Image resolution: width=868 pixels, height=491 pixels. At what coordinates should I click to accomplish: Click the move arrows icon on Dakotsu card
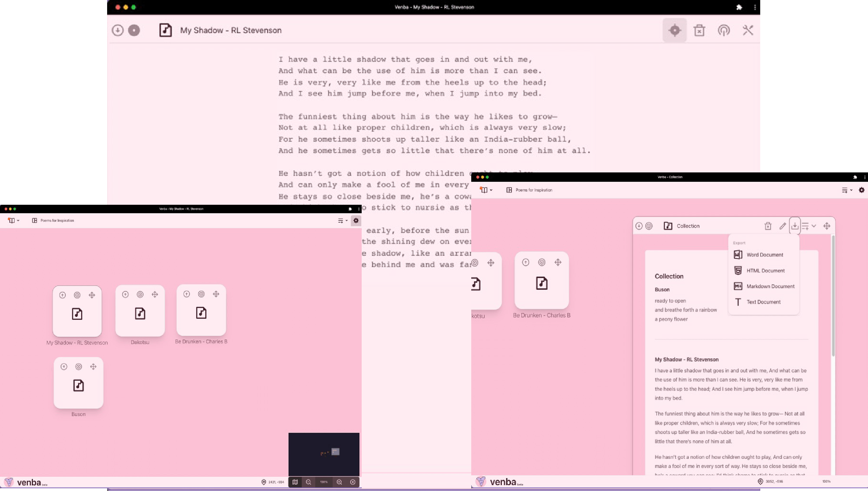[155, 294]
